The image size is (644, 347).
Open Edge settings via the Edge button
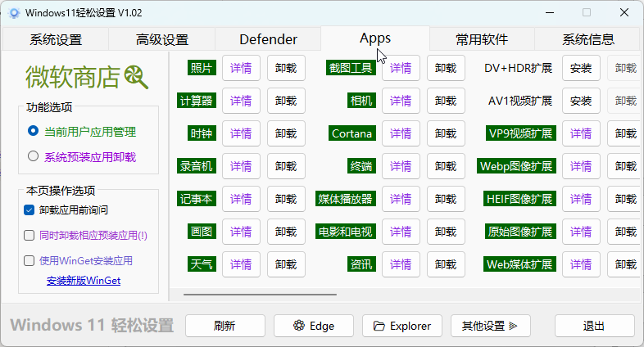[314, 326]
